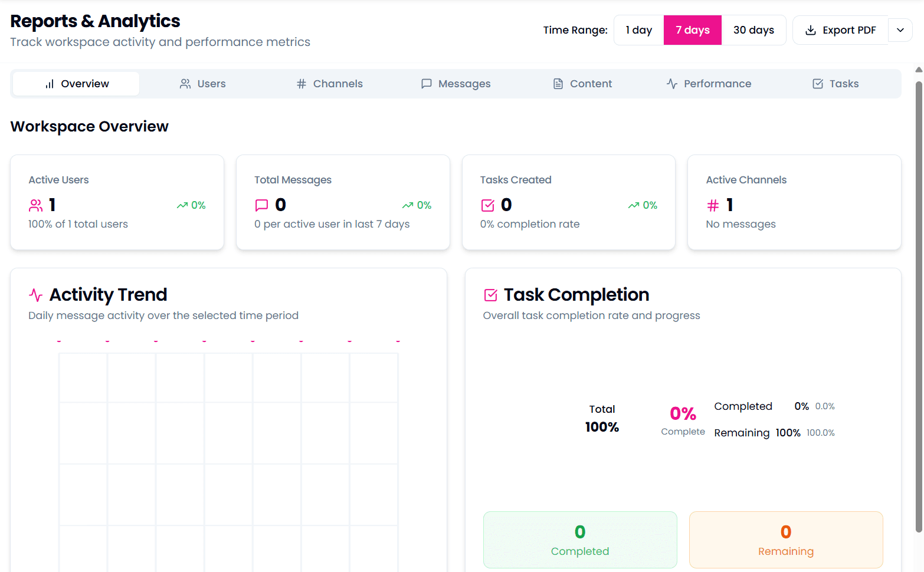The height and width of the screenshot is (572, 924).
Task: Click the Tasks Created checkmark icon
Action: coord(487,205)
